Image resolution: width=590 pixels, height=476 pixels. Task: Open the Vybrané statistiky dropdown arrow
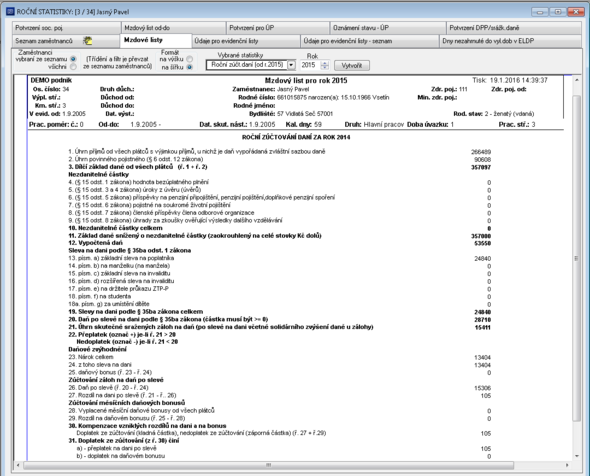click(291, 65)
